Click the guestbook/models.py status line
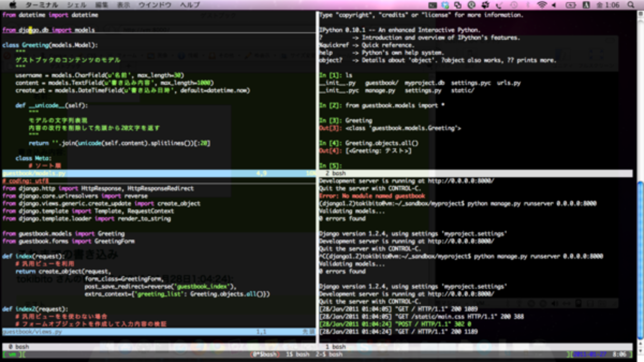Image resolution: width=644 pixels, height=362 pixels. (35, 174)
